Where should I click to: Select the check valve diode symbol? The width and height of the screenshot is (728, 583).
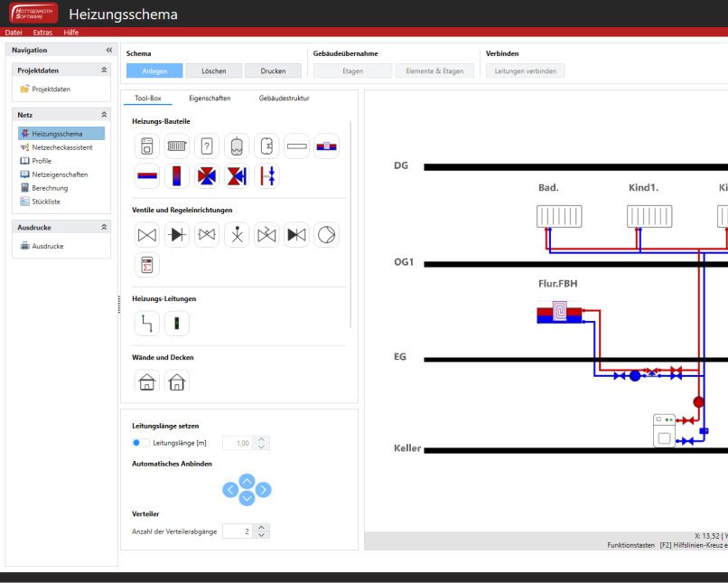click(177, 235)
